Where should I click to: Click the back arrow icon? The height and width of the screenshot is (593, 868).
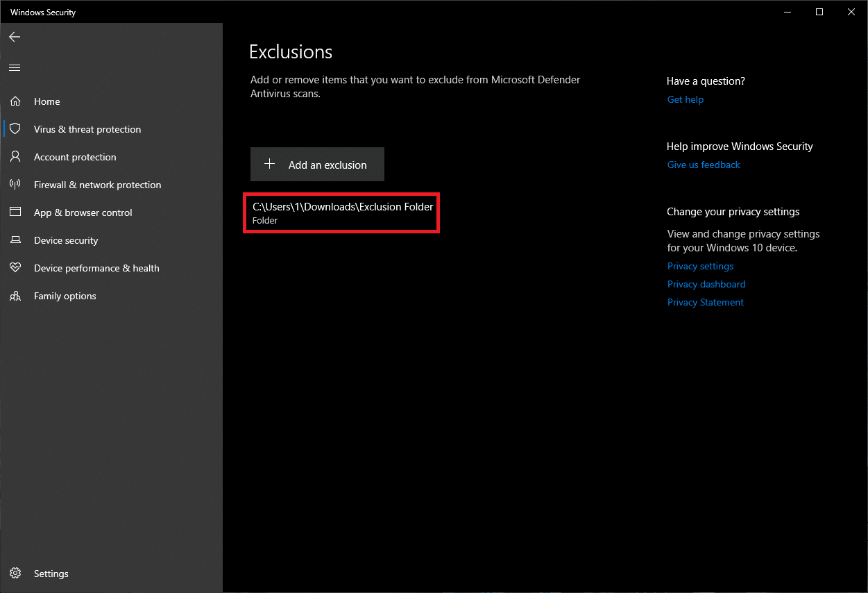click(x=15, y=37)
